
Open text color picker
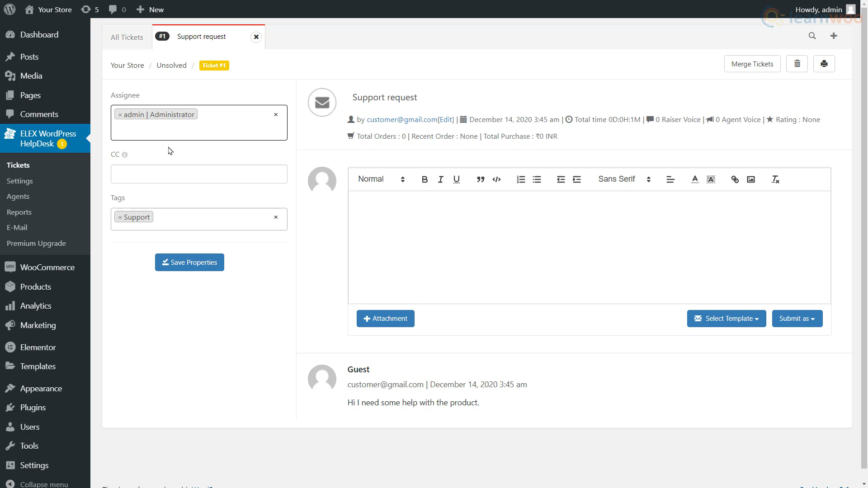695,179
